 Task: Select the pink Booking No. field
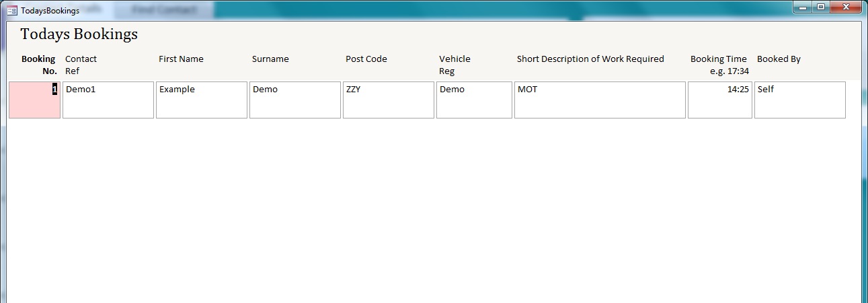34,100
